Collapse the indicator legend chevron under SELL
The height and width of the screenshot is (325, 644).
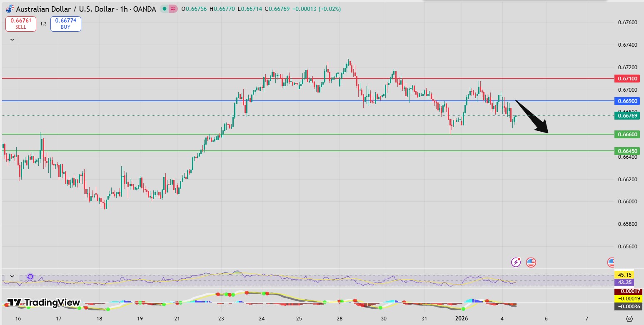pyautogui.click(x=12, y=40)
